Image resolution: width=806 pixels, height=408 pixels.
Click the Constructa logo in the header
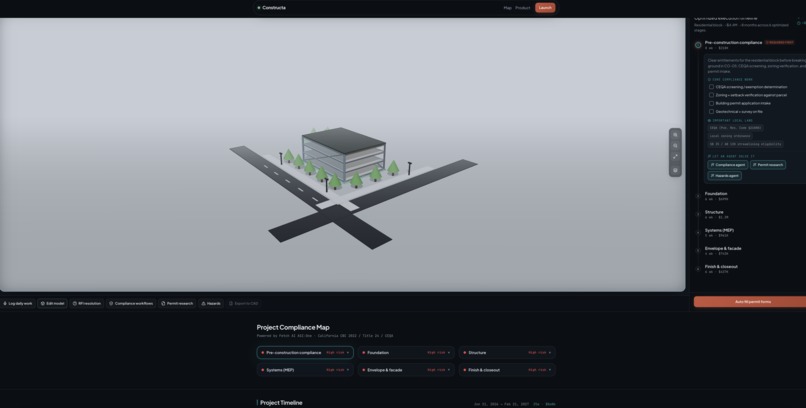(272, 8)
